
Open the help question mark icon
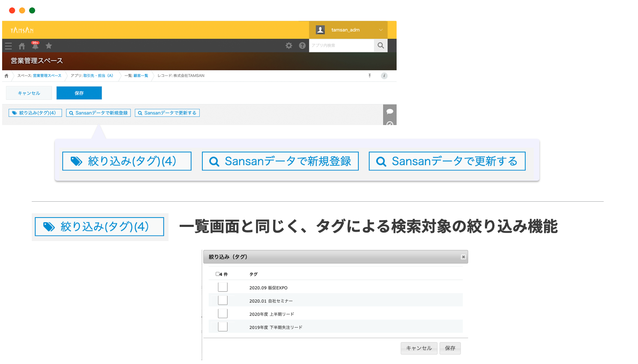[x=302, y=45]
